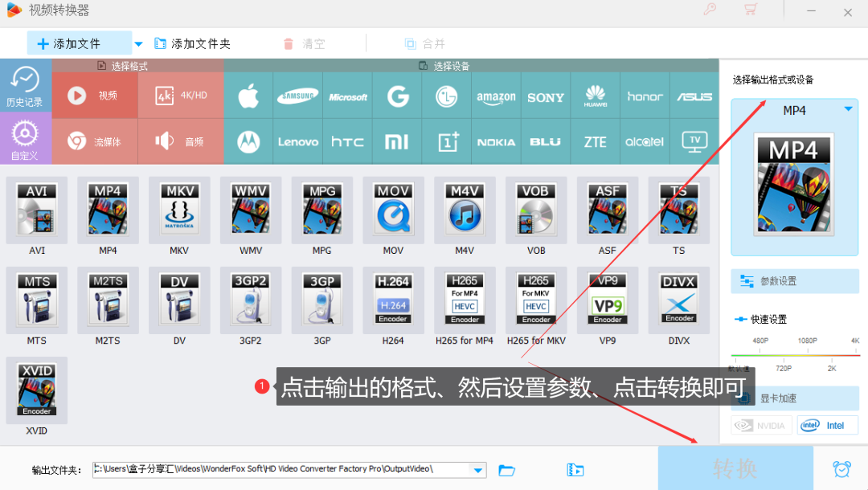This screenshot has height=490, width=868.
Task: Select the AVI format icon
Action: (x=36, y=210)
